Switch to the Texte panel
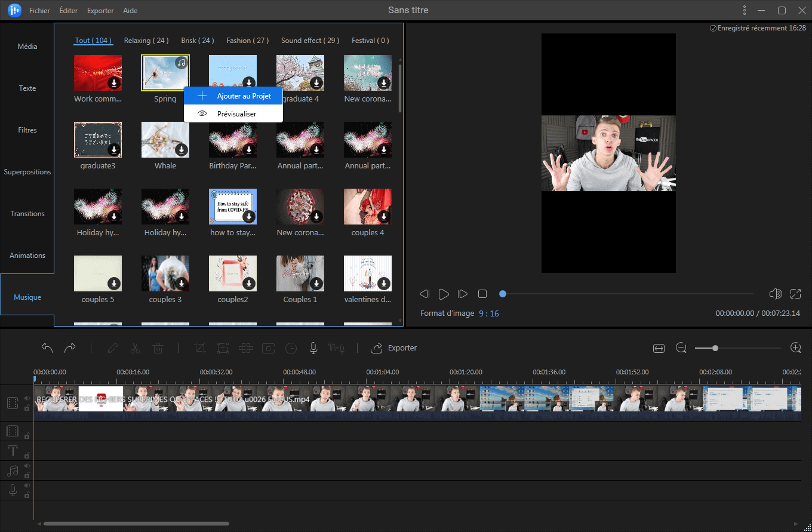The height and width of the screenshot is (532, 812). pos(27,88)
